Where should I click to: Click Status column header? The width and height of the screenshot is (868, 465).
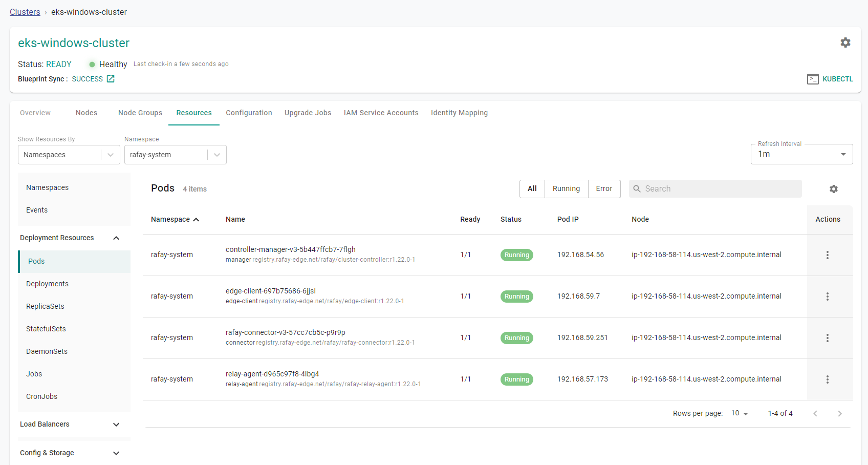coord(511,219)
